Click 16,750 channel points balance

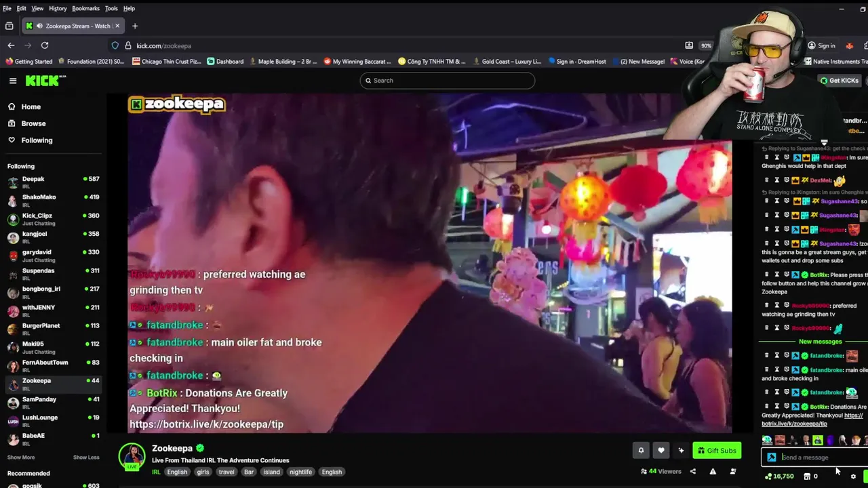coord(779,476)
